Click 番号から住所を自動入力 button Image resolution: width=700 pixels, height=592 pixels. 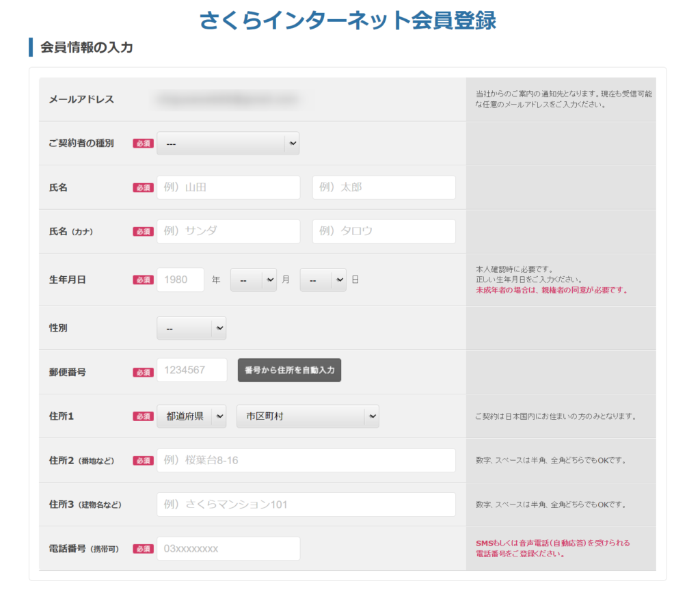pyautogui.click(x=289, y=370)
